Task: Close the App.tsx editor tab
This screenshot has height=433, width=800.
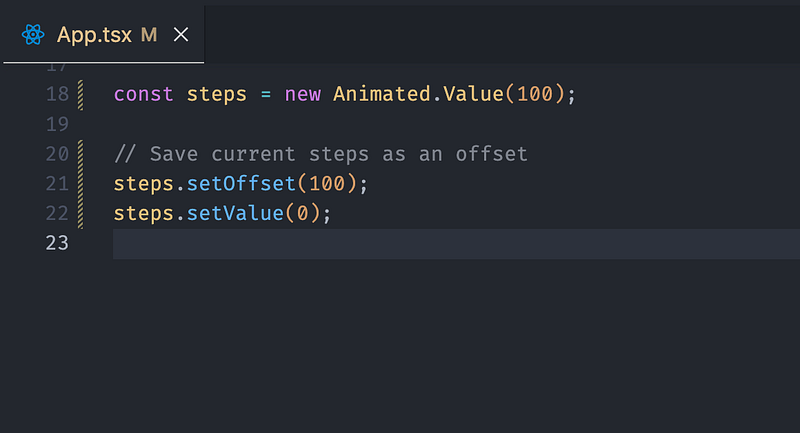Action: pyautogui.click(x=181, y=35)
